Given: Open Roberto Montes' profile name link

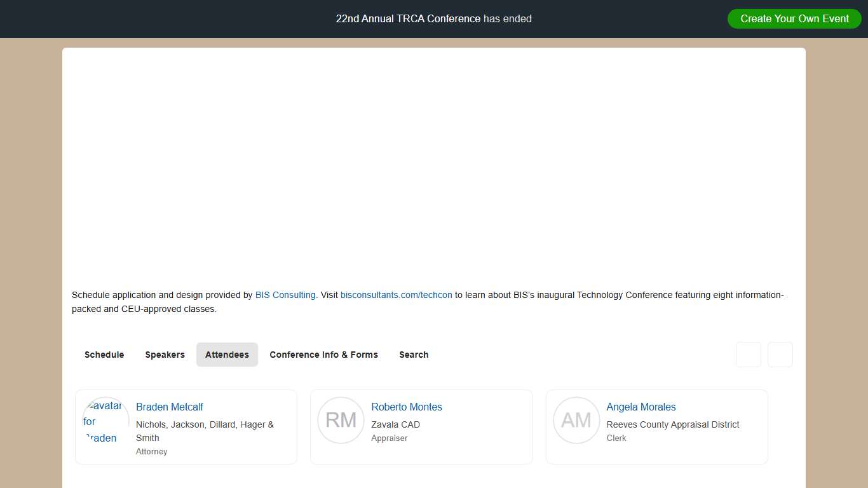Looking at the screenshot, I should coord(407,407).
